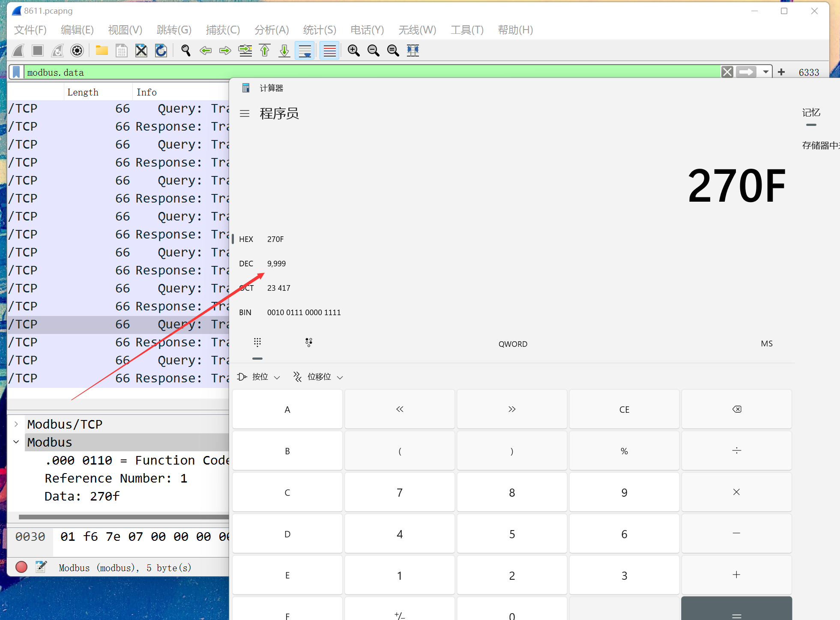
Task: Open the 统计(S) menu
Action: [319, 30]
